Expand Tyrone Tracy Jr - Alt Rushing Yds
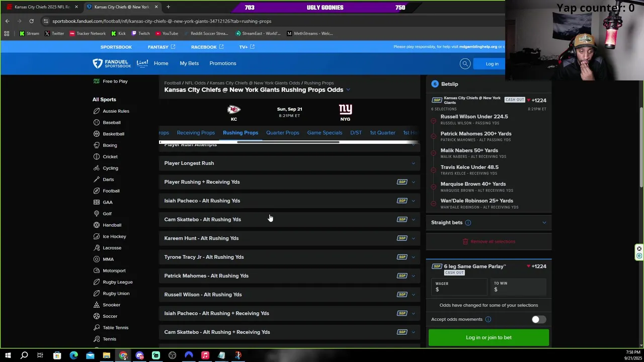 click(x=289, y=257)
